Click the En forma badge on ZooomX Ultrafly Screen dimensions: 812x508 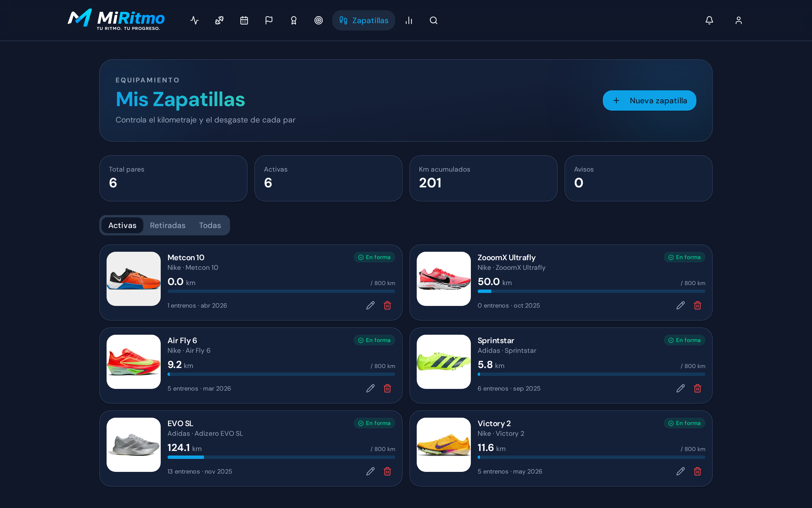685,257
